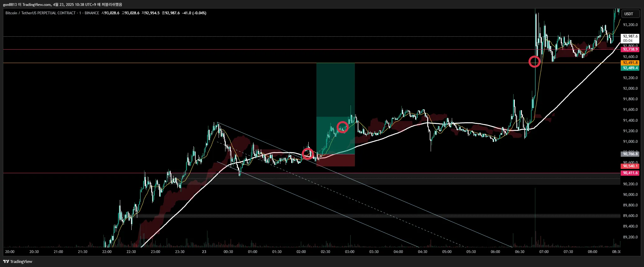Screen dimensions: 644x267
Task: Click the 04:30 label on the time axis
Action: (423, 252)
